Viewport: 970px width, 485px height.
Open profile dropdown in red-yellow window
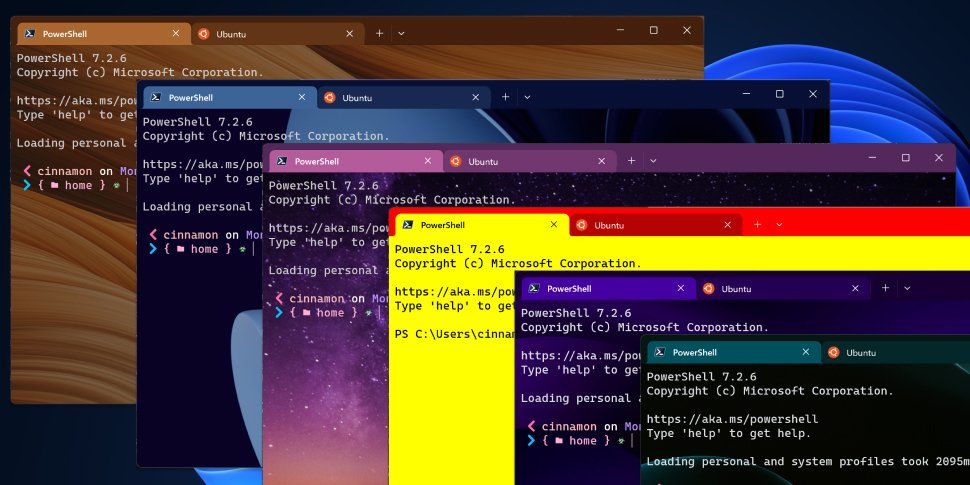[x=779, y=225]
